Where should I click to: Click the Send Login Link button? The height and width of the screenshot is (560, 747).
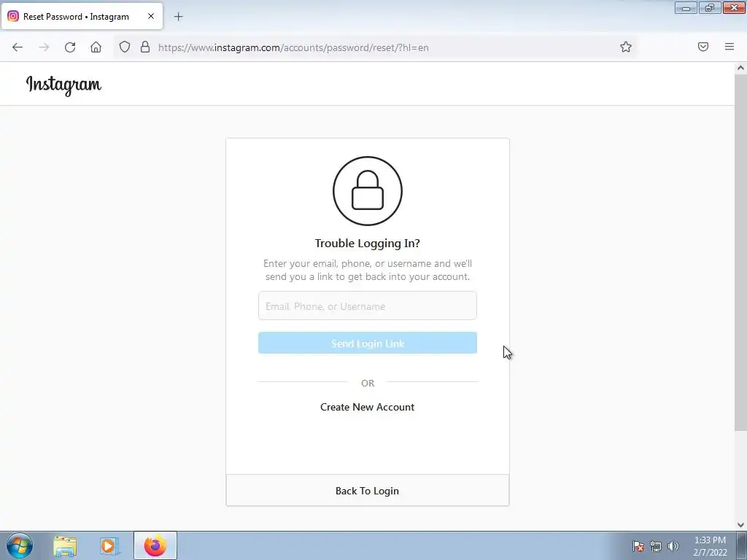368,343
